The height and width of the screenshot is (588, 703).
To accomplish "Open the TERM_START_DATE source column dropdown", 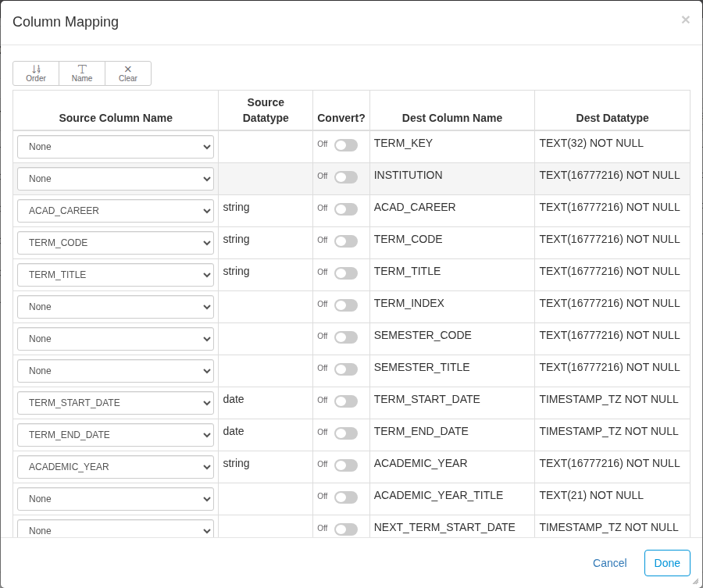I will 116,403.
